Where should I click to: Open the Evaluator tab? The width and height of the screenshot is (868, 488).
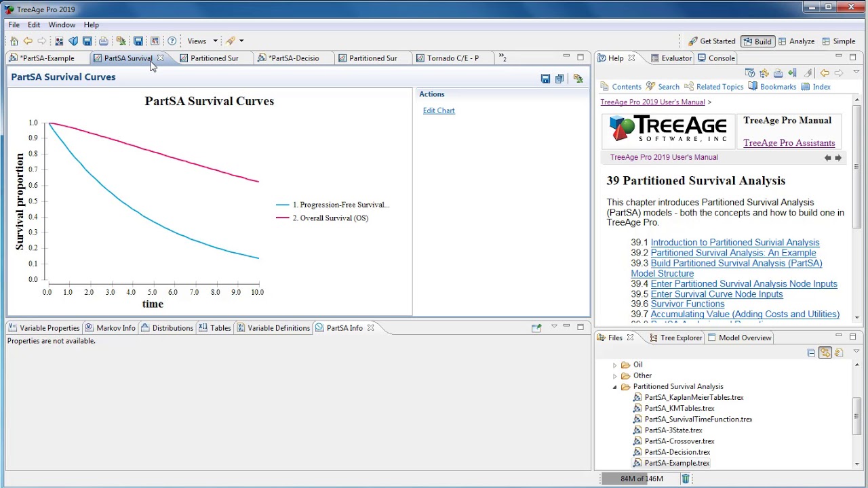pos(670,58)
